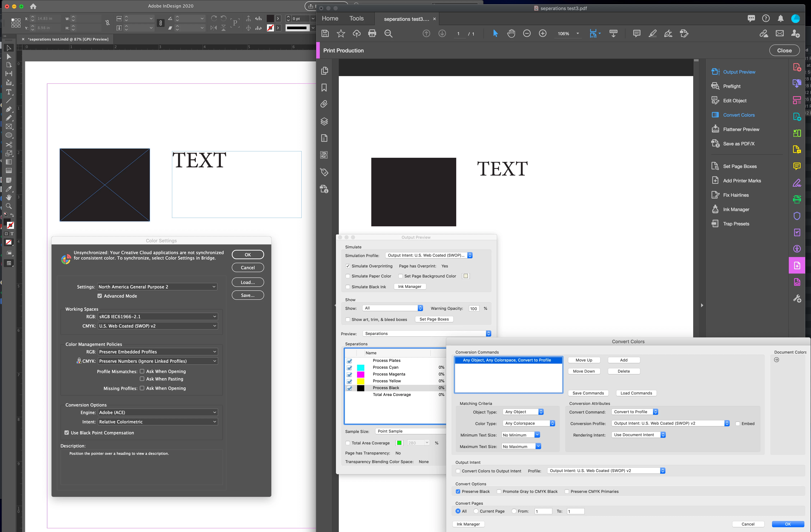Switch to the Tools tab in Acrobat
Viewport: 811px width, 532px height.
tap(356, 18)
